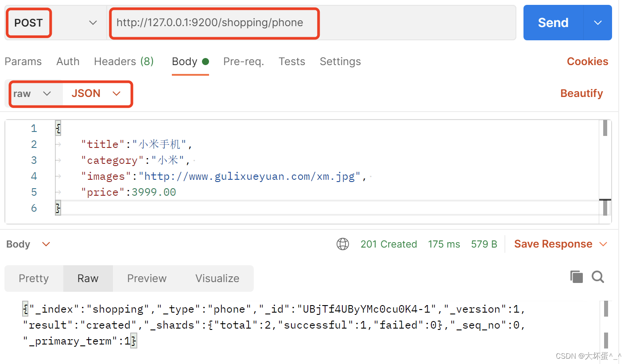The width and height of the screenshot is (628, 364).
Task: Click the closing brace on line 6
Action: (58, 208)
